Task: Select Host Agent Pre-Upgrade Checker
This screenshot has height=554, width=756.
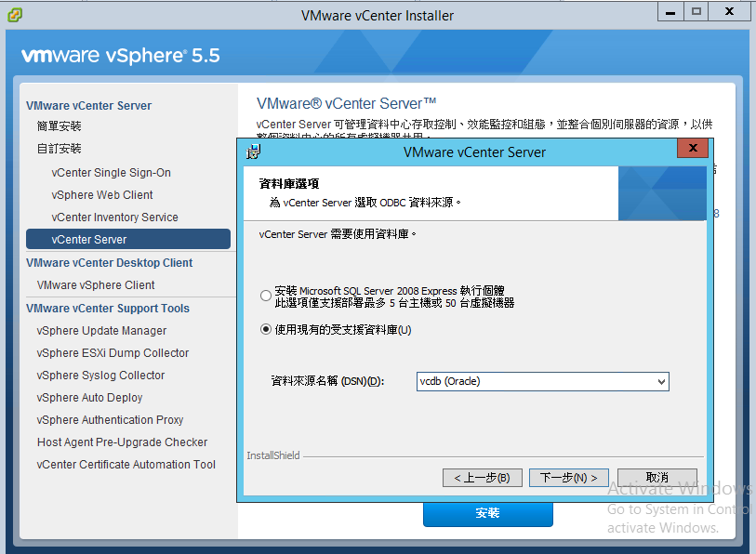Action: pos(122,442)
